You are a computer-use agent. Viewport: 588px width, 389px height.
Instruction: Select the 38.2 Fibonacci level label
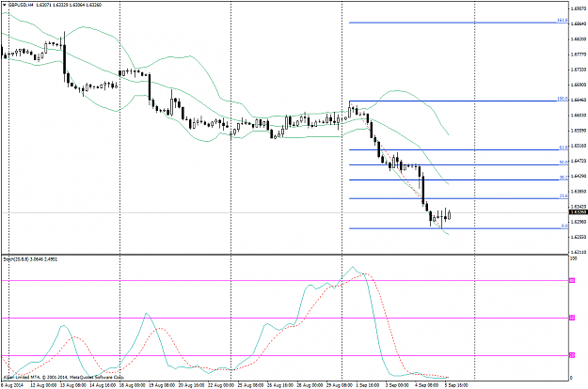point(564,178)
